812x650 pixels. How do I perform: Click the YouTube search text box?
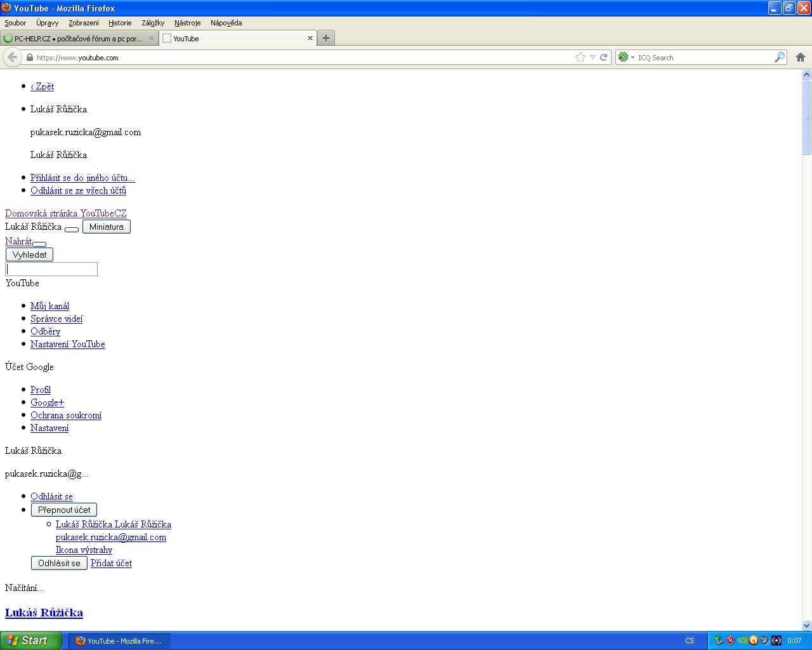tap(51, 269)
